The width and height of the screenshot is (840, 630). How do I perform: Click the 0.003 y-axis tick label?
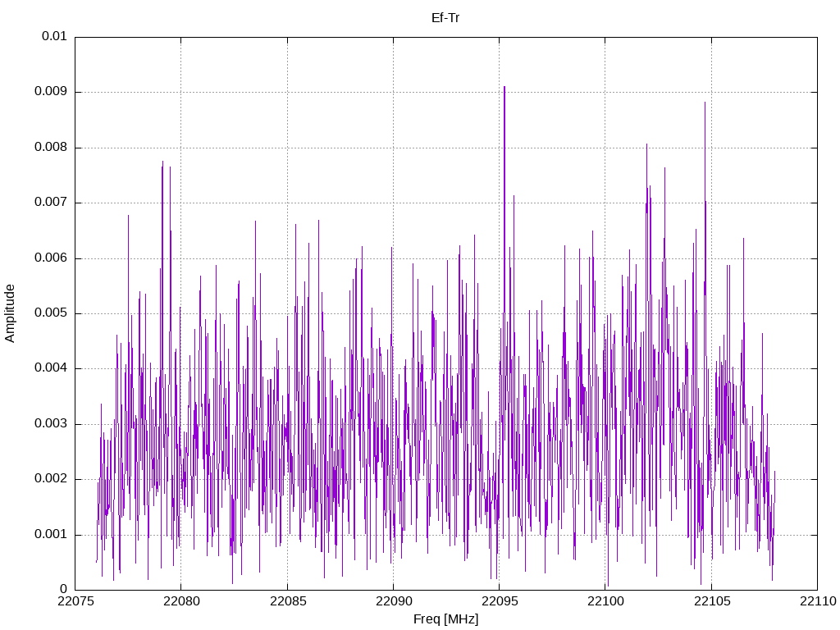[51, 423]
